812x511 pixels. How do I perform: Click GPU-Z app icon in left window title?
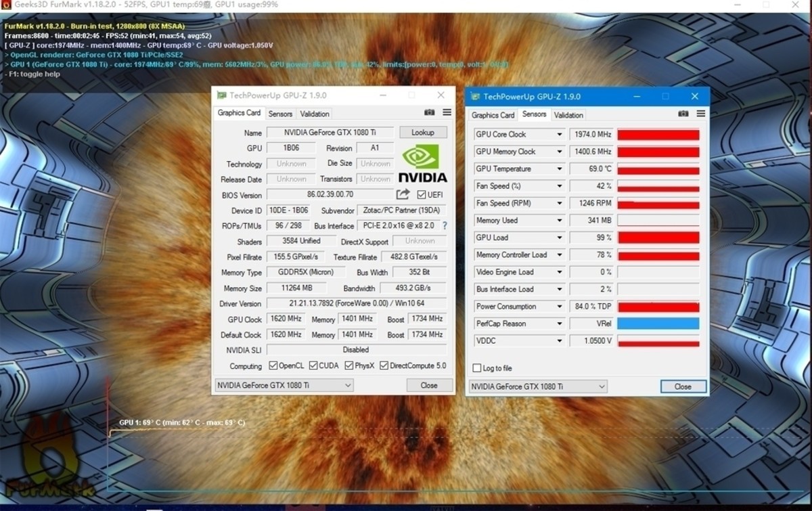coord(221,95)
